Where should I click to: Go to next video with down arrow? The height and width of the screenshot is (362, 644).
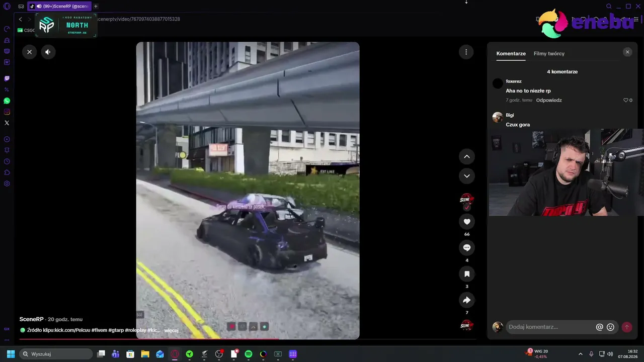coord(467,175)
